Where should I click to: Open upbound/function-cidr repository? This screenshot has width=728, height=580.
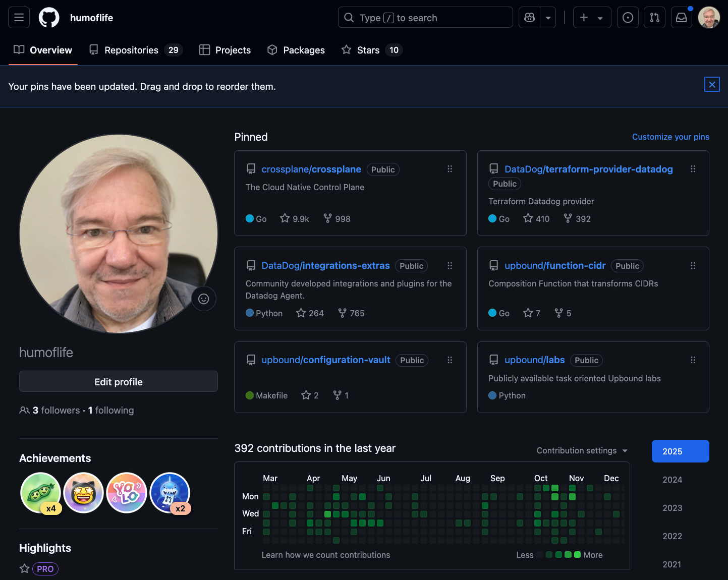tap(555, 265)
